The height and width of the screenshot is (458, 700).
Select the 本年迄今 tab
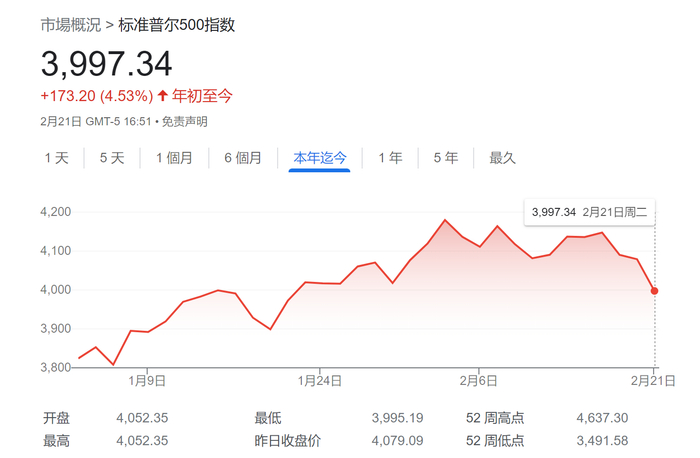[x=320, y=158]
